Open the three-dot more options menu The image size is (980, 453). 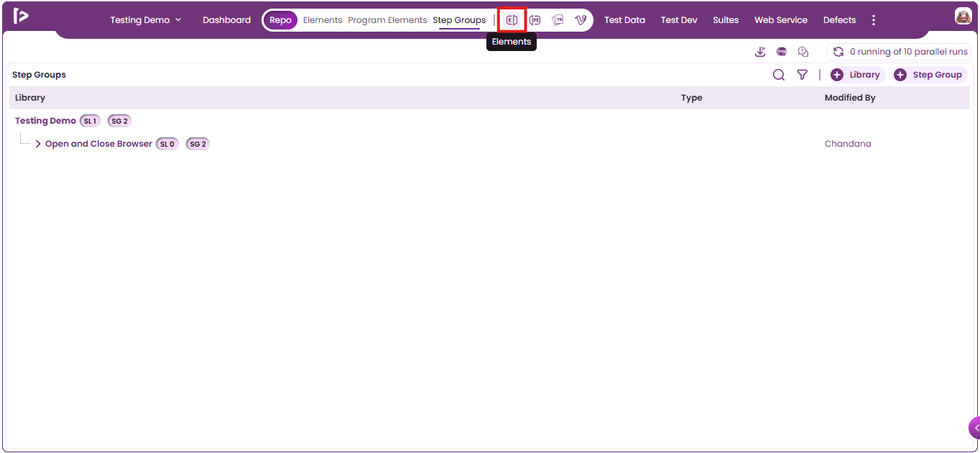(x=874, y=20)
